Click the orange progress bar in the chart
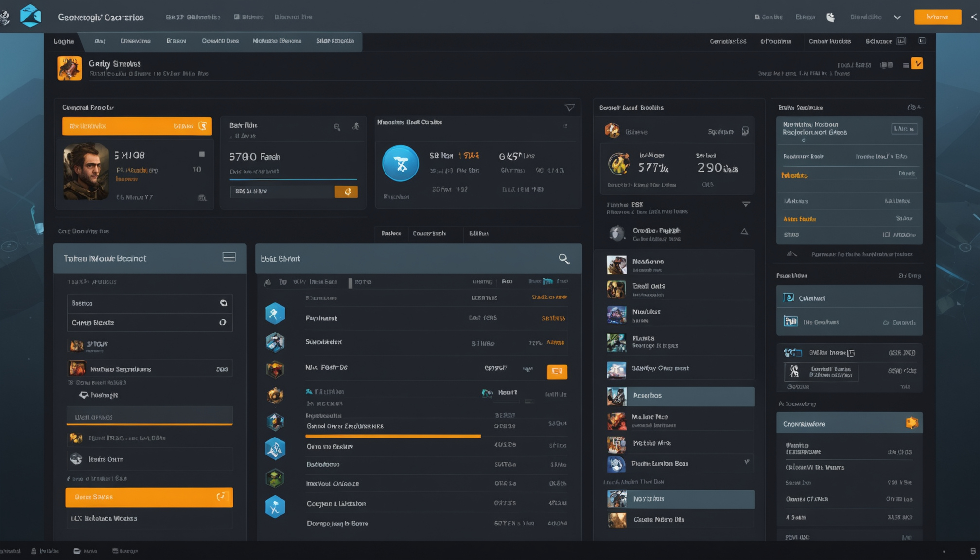This screenshot has width=980, height=560. (393, 436)
